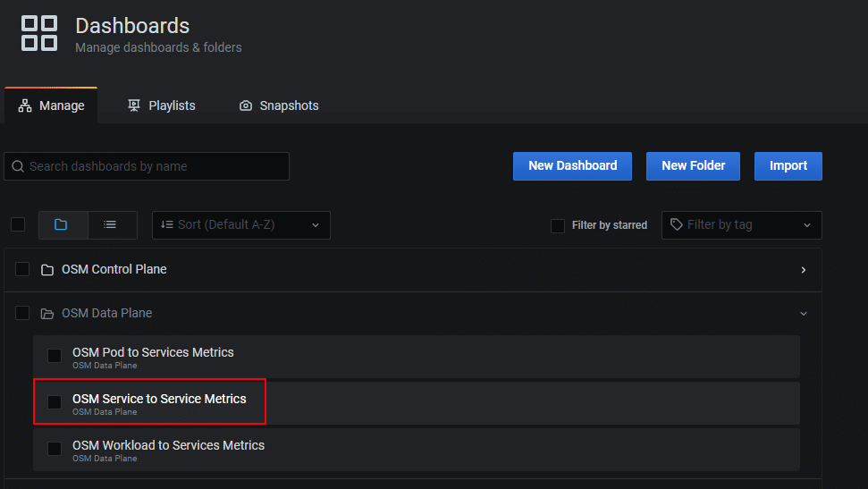868x489 pixels.
Task: Open the Sort (Default A-Z) dropdown
Action: pos(240,225)
